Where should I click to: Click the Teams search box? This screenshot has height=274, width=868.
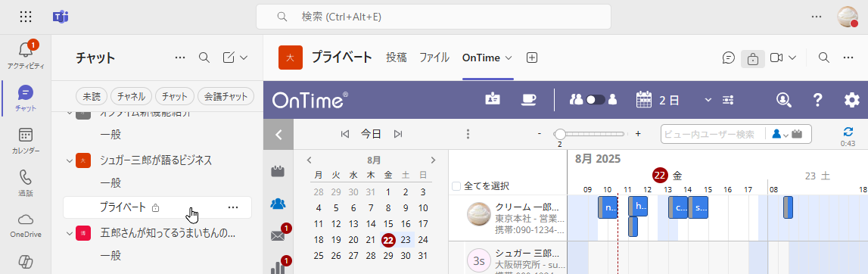coord(434,17)
